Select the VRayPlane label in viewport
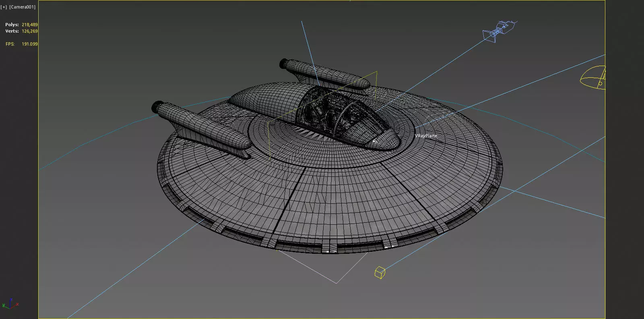This screenshot has height=319, width=644. click(x=426, y=136)
